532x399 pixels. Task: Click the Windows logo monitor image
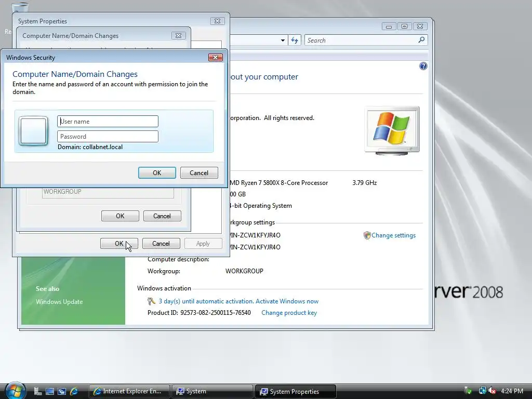tap(392, 131)
